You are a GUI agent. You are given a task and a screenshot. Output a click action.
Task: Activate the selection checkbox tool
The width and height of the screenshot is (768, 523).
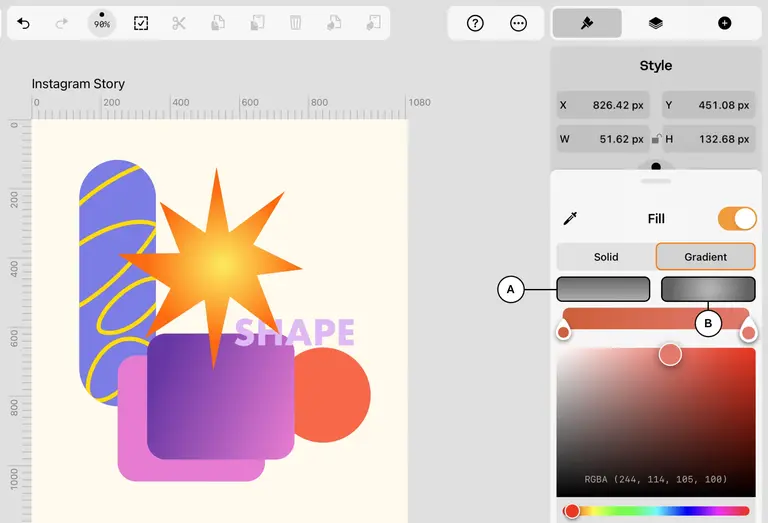click(x=141, y=23)
